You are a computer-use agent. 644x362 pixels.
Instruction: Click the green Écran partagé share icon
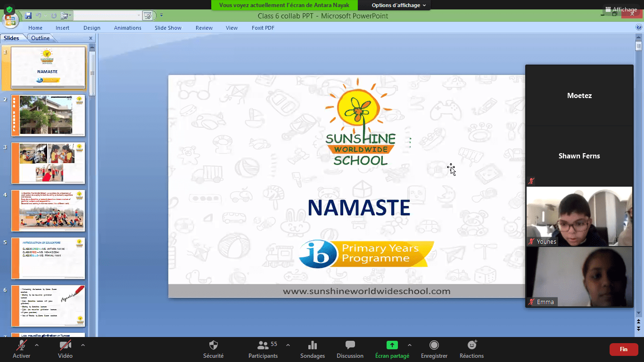pyautogui.click(x=392, y=345)
